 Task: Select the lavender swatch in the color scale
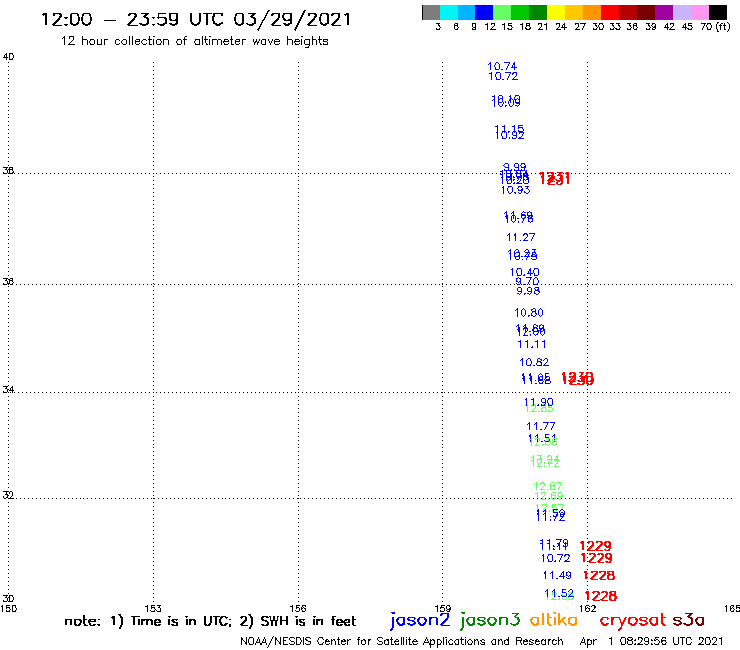point(681,12)
